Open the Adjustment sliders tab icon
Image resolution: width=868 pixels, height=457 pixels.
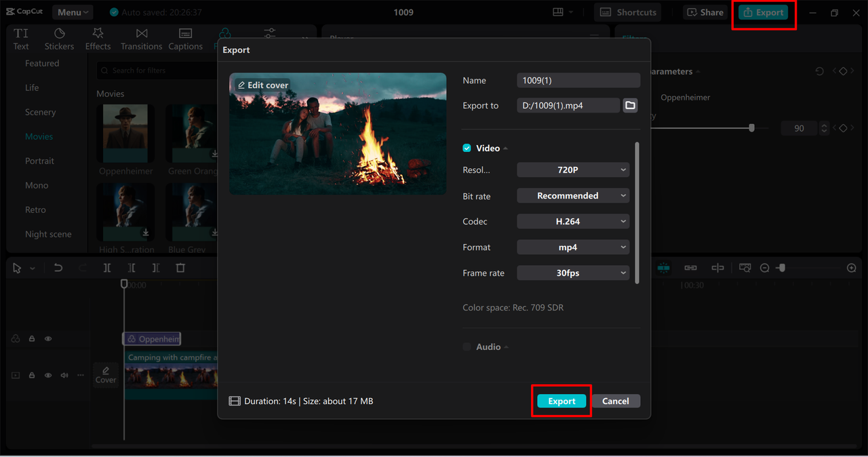[270, 34]
